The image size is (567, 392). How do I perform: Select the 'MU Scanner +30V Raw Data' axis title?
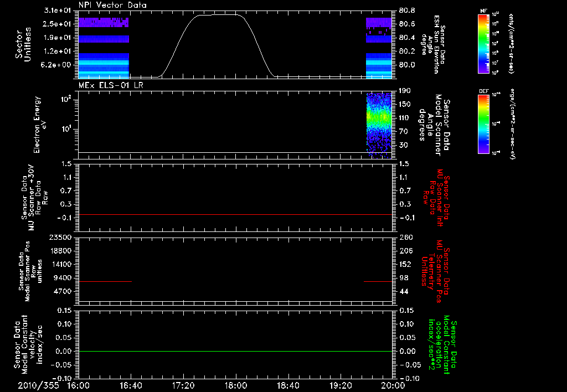pyautogui.click(x=35, y=198)
